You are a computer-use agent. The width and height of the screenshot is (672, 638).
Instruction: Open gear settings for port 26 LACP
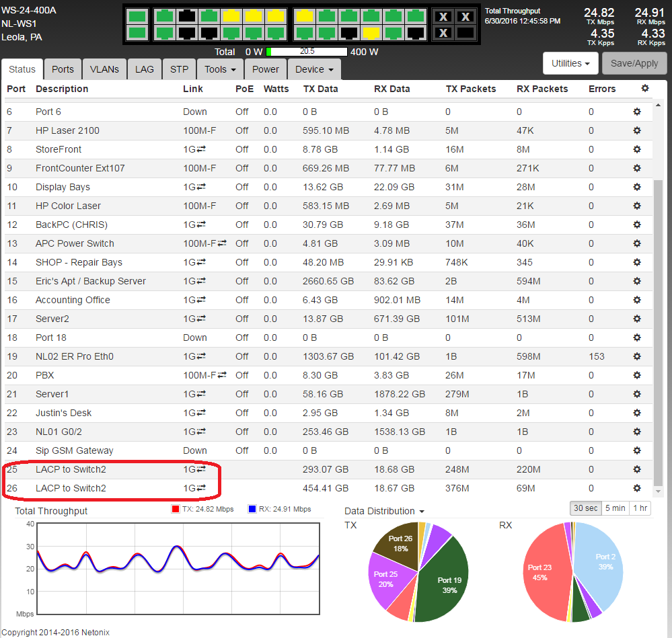point(636,488)
